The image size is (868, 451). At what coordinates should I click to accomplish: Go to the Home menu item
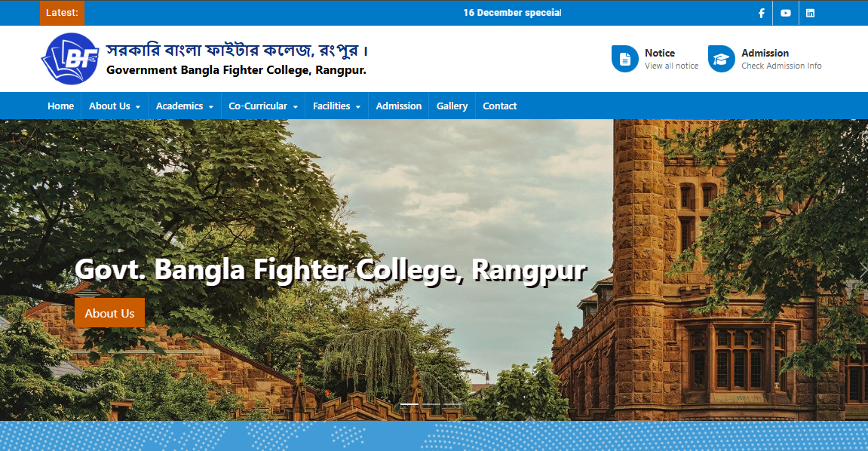61,106
